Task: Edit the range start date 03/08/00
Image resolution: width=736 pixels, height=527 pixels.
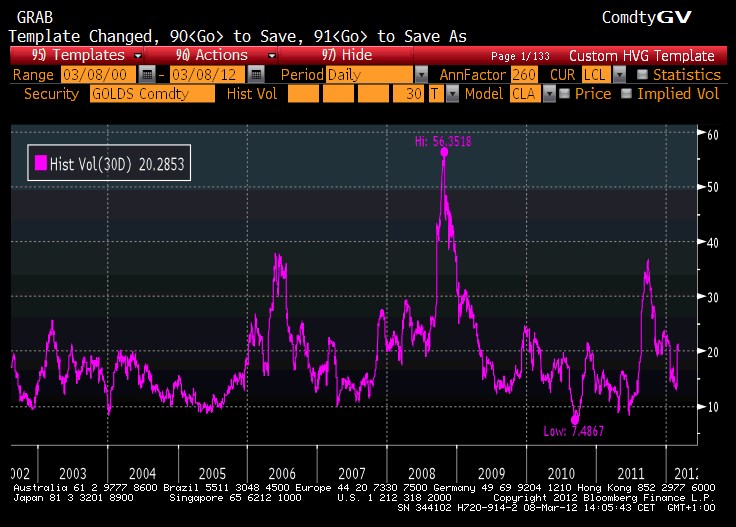Action: pyautogui.click(x=98, y=75)
